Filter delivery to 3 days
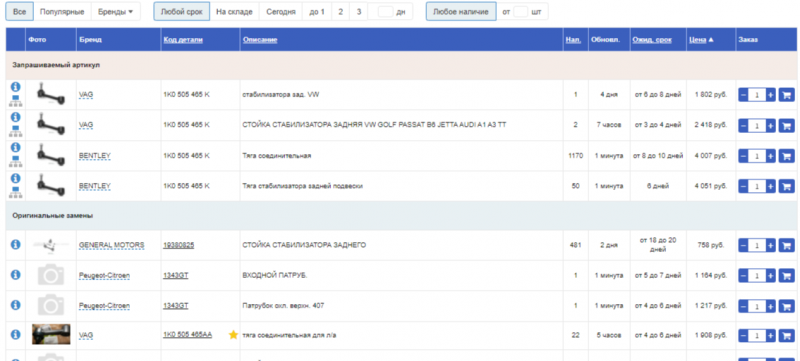The width and height of the screenshot is (800, 361). (359, 11)
